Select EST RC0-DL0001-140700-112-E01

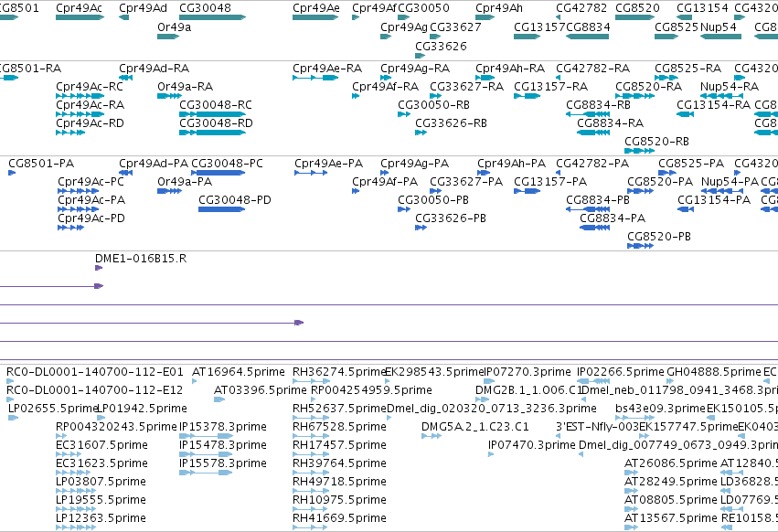[x=95, y=372]
